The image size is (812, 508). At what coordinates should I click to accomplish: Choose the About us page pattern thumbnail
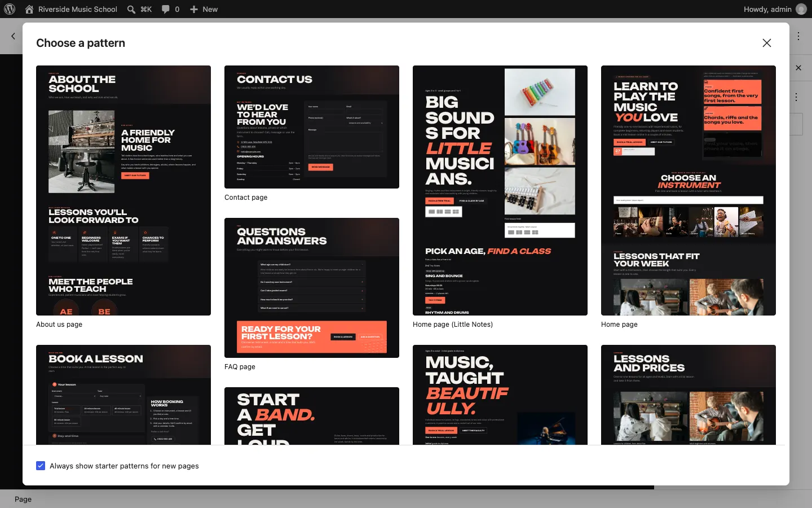[x=123, y=191]
